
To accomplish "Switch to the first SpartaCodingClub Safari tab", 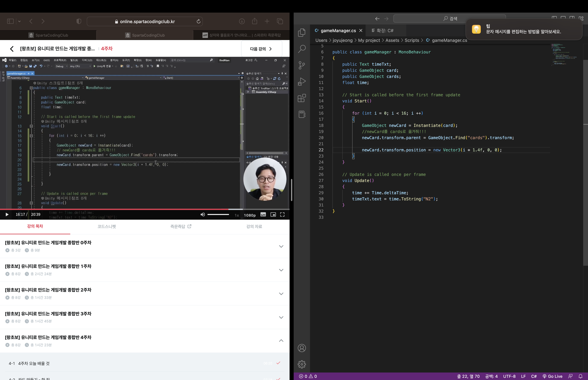I will (48, 35).
